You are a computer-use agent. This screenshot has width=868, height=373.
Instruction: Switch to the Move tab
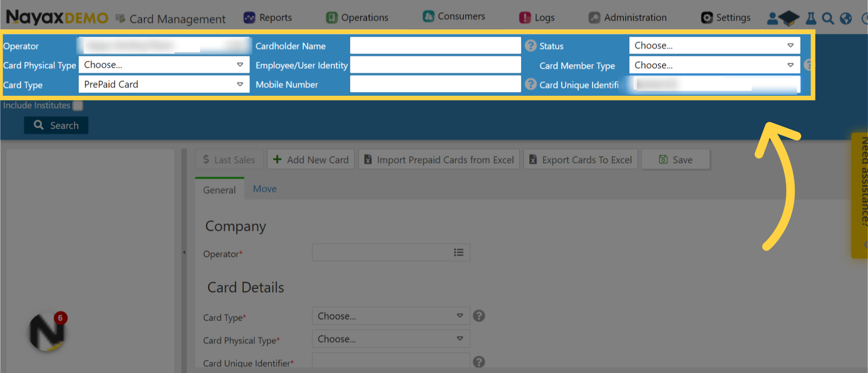click(x=265, y=189)
